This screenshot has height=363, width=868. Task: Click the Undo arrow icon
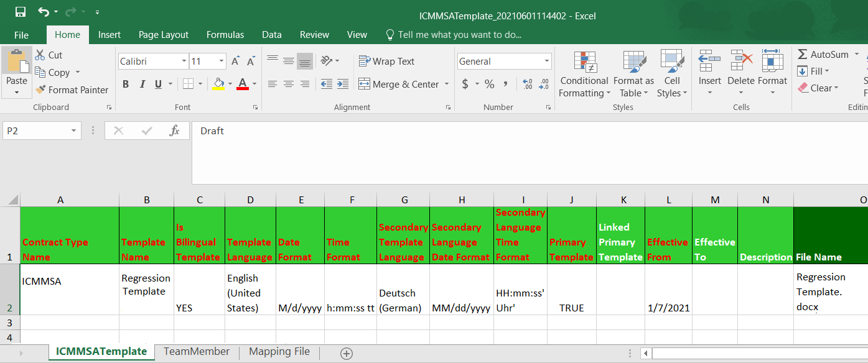pyautogui.click(x=43, y=12)
